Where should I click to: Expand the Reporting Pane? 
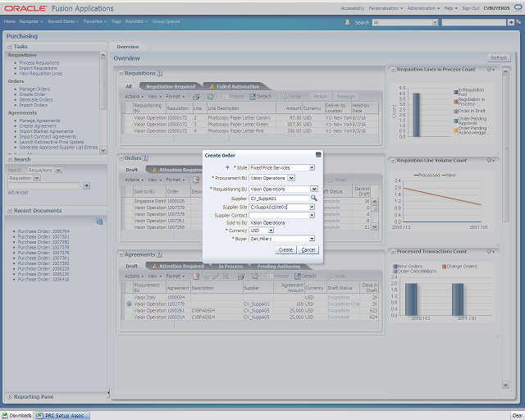click(10, 396)
